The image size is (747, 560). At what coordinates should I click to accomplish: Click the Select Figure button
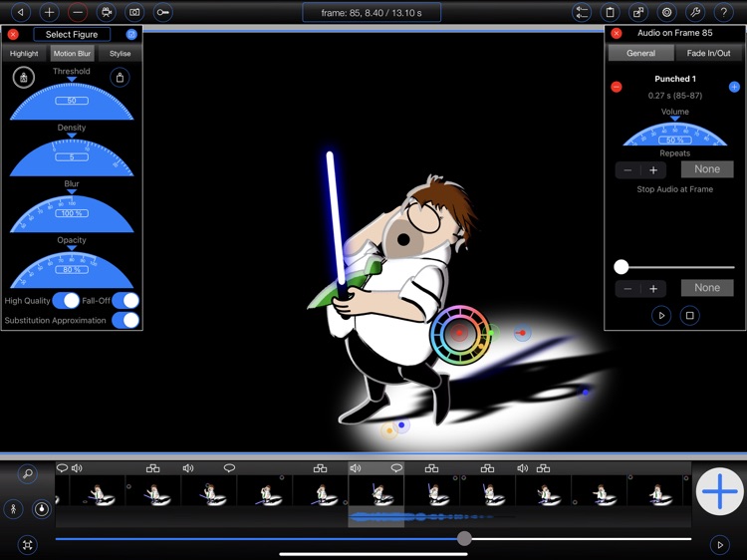72,34
